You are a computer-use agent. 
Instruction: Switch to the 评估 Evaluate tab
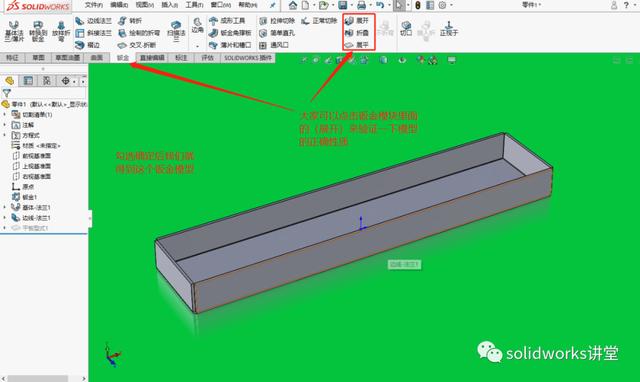click(x=207, y=58)
